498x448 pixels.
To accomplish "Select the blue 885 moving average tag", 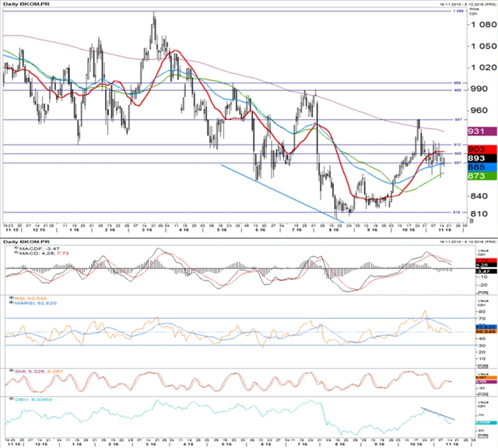I will coord(482,167).
